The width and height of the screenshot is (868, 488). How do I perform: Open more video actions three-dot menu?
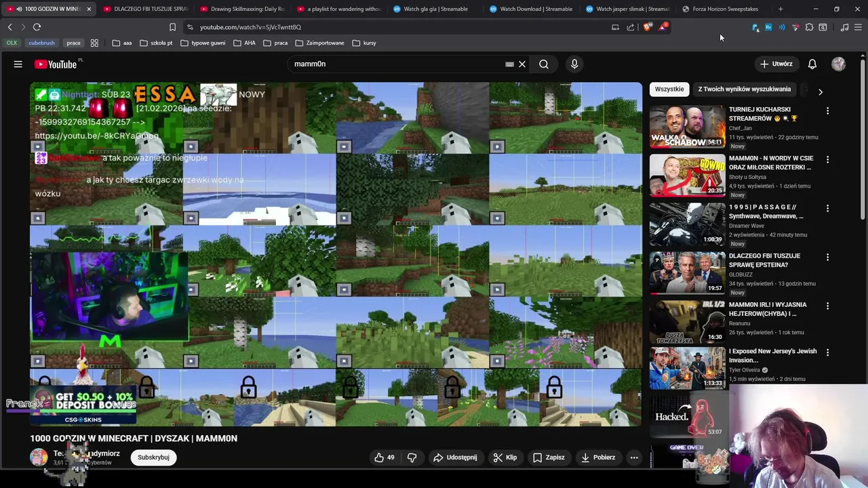634,457
